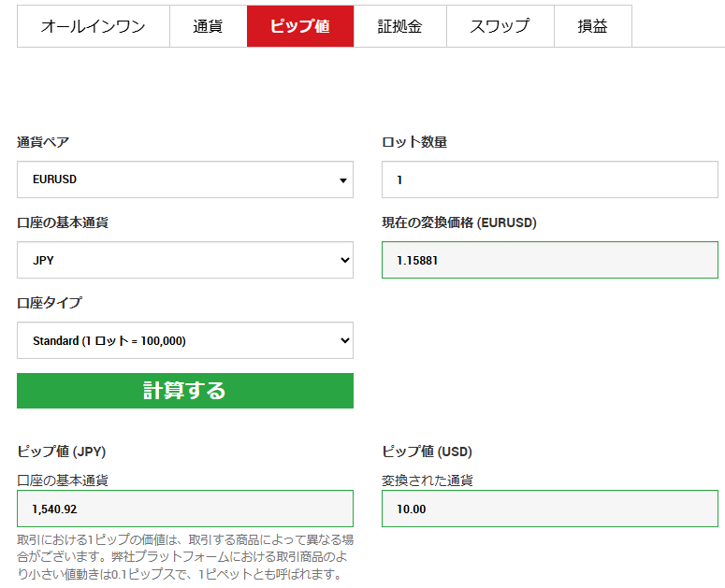Select the pip value result 1,540.92 field
This screenshot has width=725, height=588.
(184, 509)
